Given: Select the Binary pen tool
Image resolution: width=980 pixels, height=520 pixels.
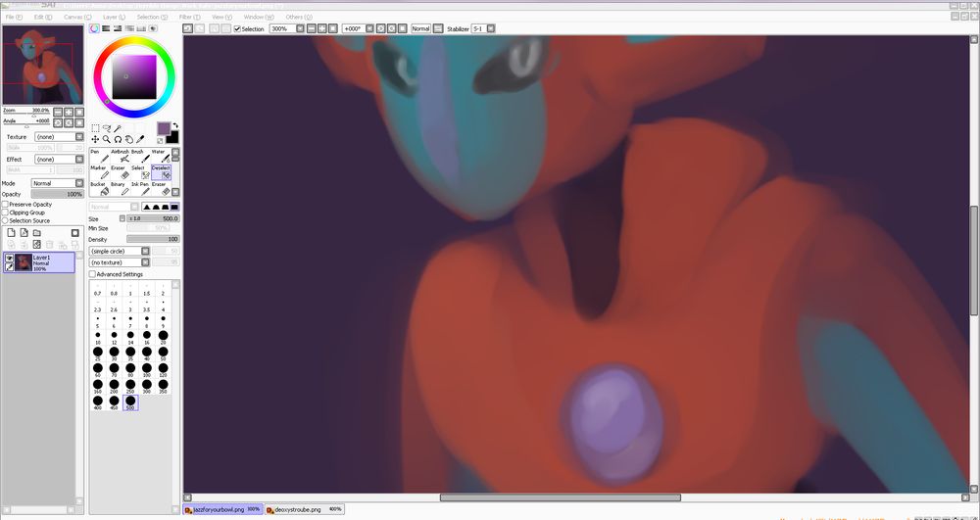Looking at the screenshot, I should 120,189.
